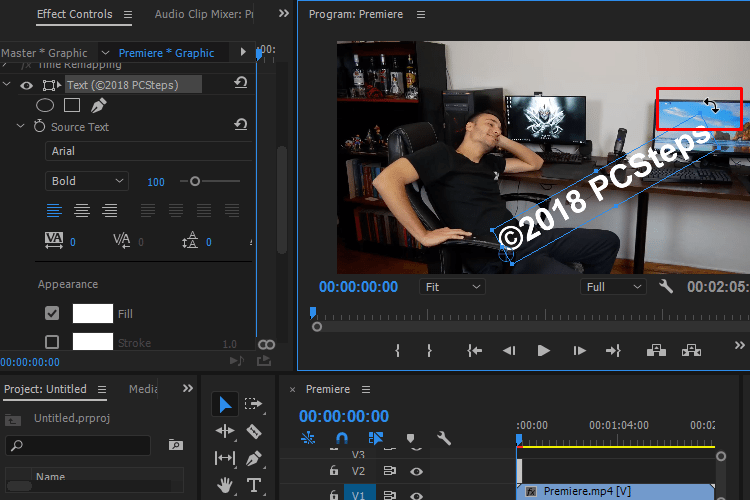Open the Effect Controls panel menu
This screenshot has width=750, height=500.
pos(128,15)
